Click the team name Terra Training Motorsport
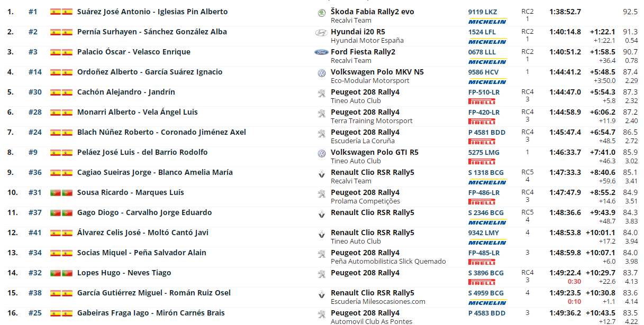 [371, 121]
